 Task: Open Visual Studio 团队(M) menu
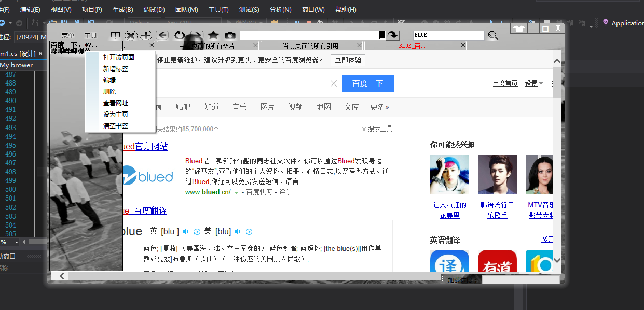186,9
